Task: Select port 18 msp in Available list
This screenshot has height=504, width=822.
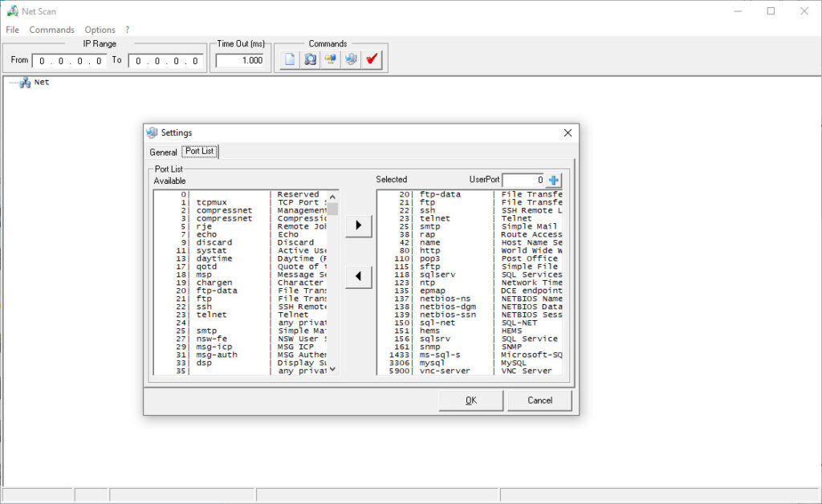Action: 241,274
